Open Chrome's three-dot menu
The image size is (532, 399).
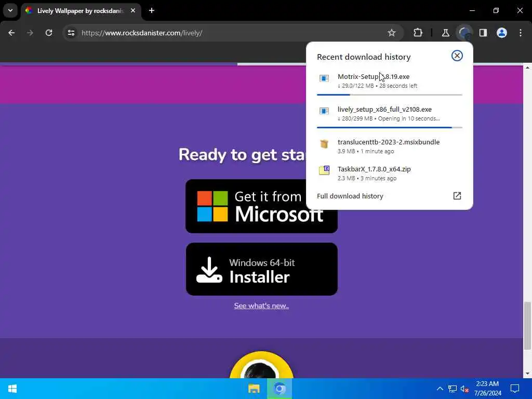(x=521, y=33)
